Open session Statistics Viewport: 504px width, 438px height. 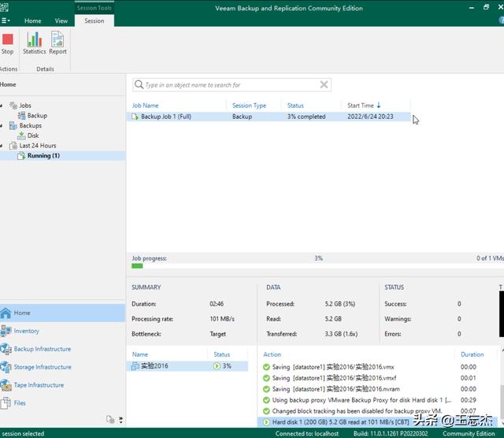tap(34, 43)
